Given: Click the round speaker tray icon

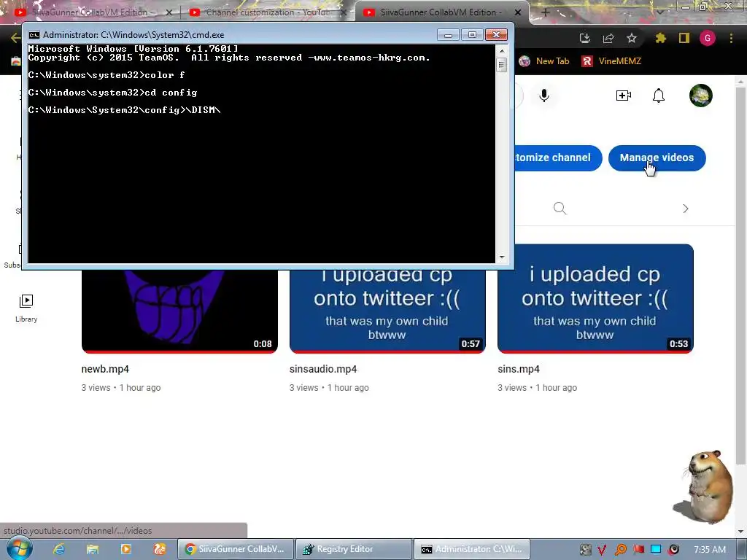Looking at the screenshot, I should (673, 550).
